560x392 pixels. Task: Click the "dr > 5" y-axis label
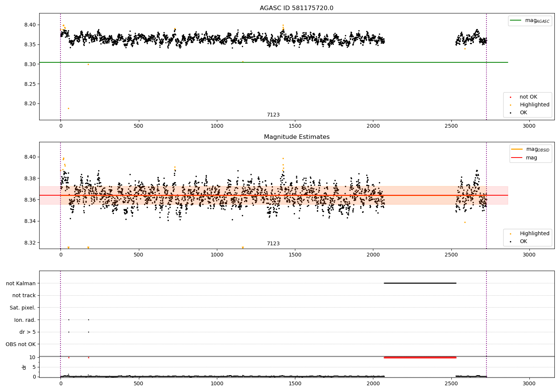pyautogui.click(x=28, y=332)
